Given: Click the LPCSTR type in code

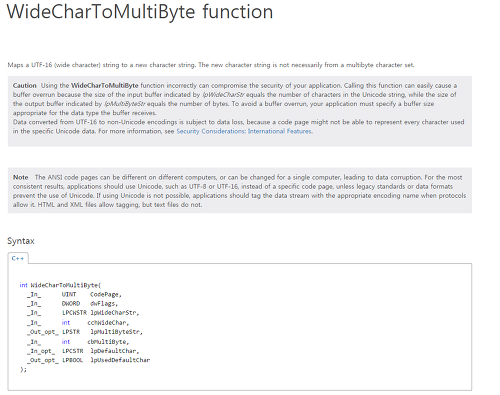Looking at the screenshot, I should [72, 351].
